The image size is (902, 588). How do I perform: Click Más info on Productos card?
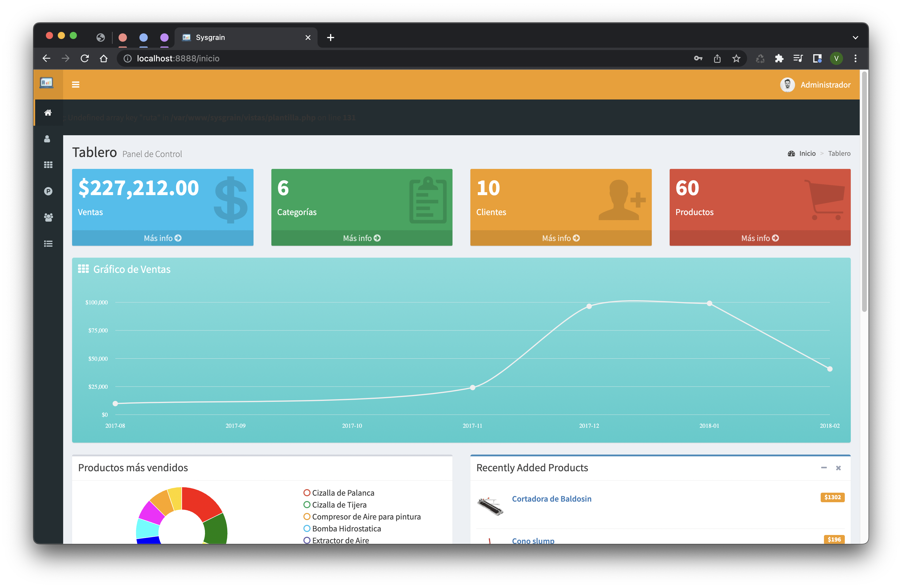760,238
